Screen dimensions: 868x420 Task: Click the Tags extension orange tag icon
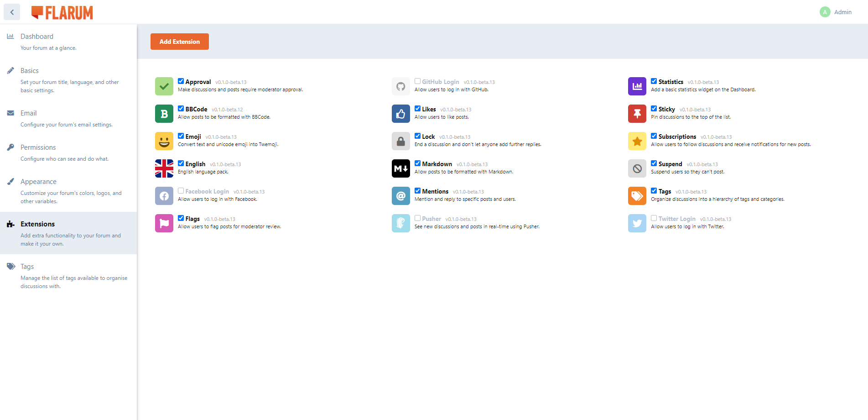click(x=637, y=196)
